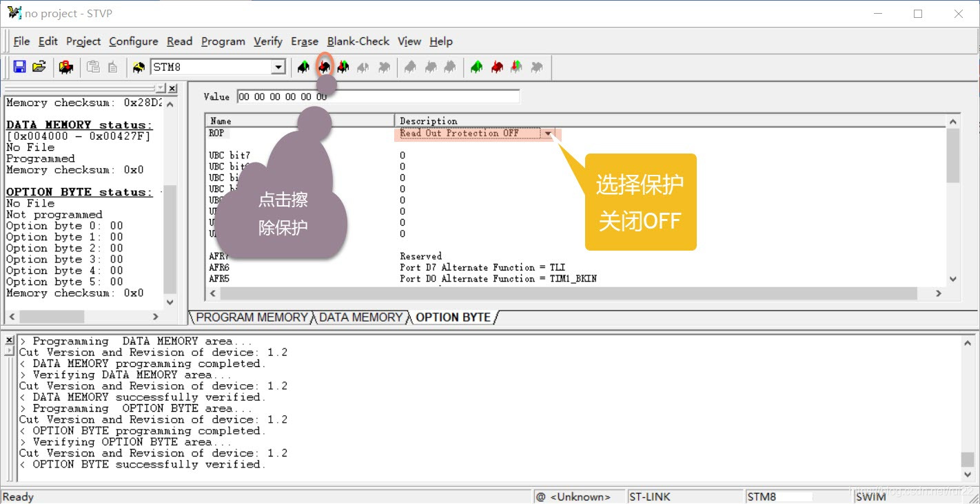
Task: Select the AFR5 row
Action: coord(219,279)
